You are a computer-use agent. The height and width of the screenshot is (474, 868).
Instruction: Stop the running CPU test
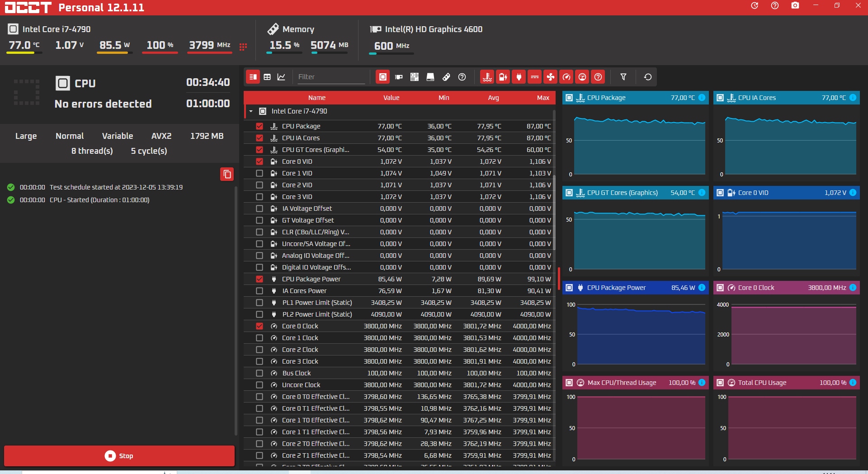[x=119, y=456]
